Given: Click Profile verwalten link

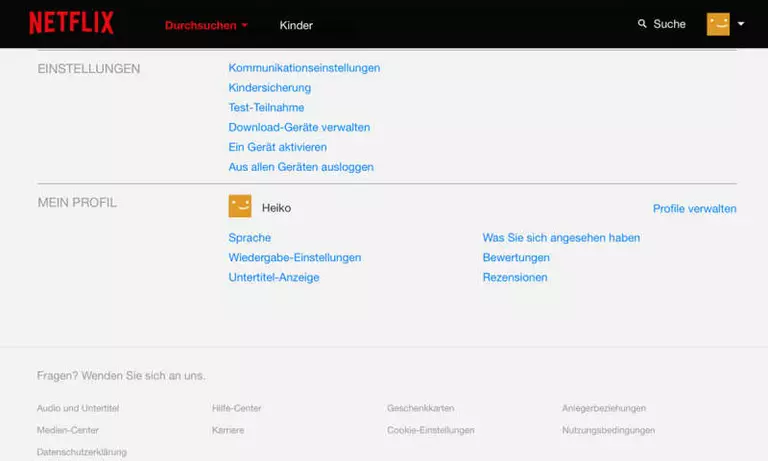Looking at the screenshot, I should tap(694, 209).
